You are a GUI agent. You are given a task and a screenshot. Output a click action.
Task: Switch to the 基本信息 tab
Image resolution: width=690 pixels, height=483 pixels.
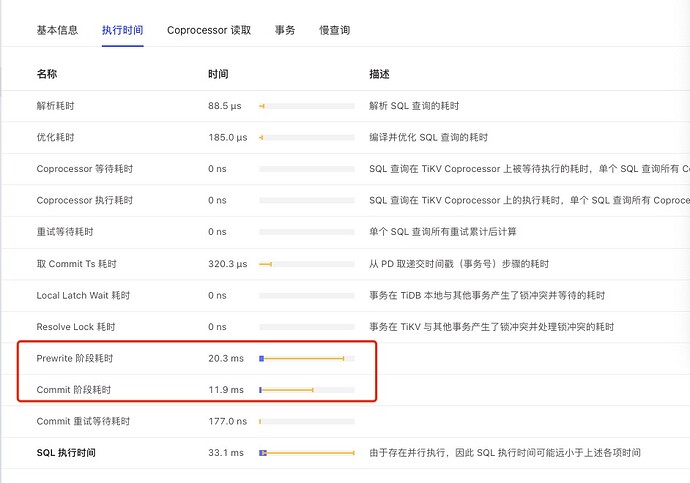click(57, 30)
